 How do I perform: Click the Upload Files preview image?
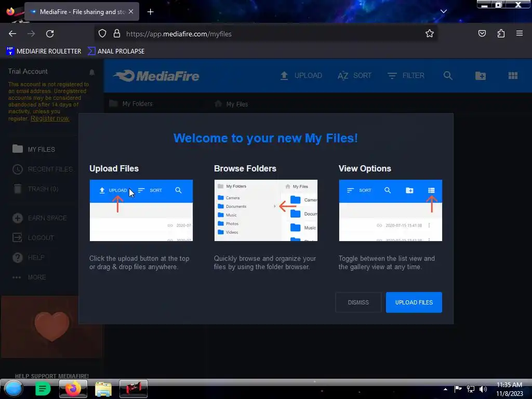tap(141, 210)
